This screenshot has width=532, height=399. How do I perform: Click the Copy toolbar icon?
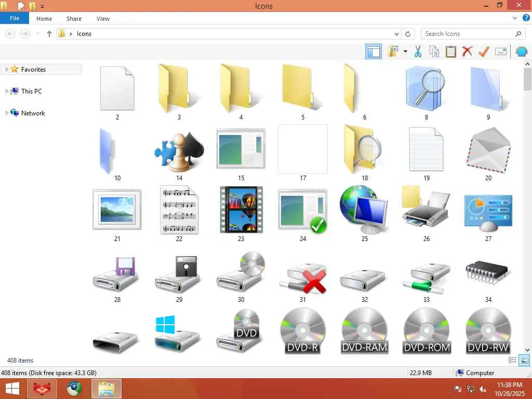(434, 51)
